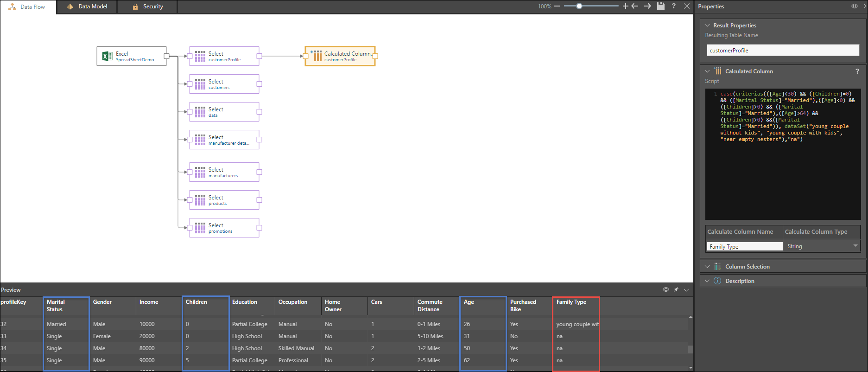868x372 pixels.
Task: Select the Select promotions node
Action: [x=224, y=228]
